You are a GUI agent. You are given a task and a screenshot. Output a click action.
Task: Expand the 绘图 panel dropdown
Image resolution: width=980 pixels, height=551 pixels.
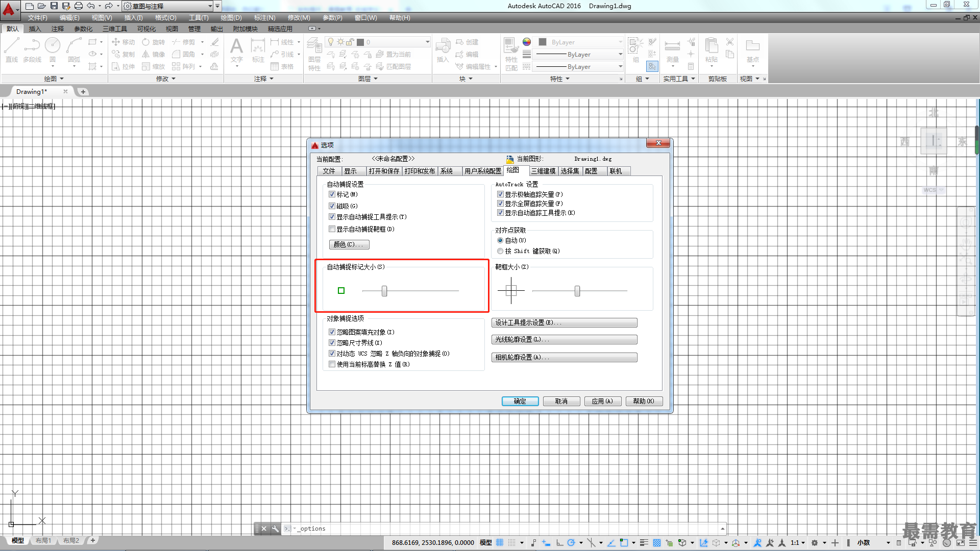pos(54,79)
